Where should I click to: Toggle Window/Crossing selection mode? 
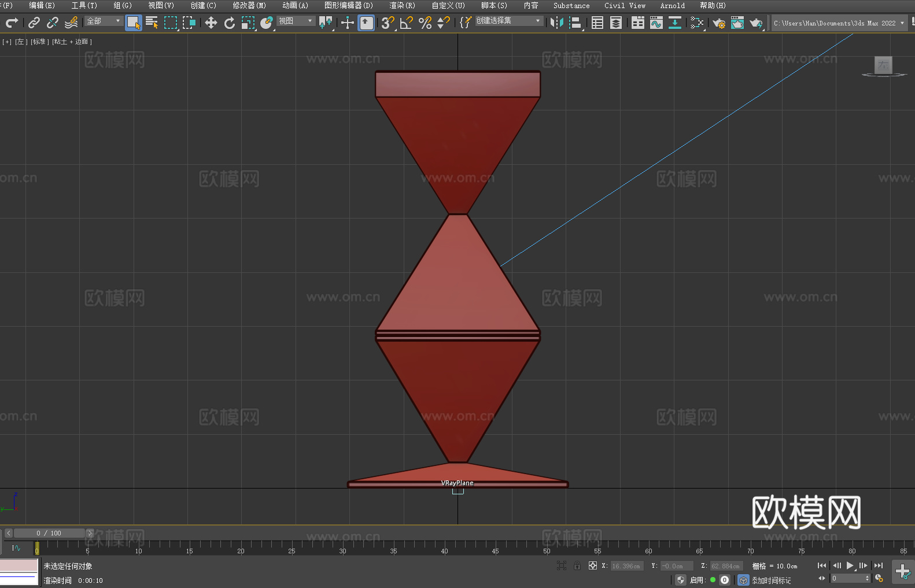click(x=189, y=23)
